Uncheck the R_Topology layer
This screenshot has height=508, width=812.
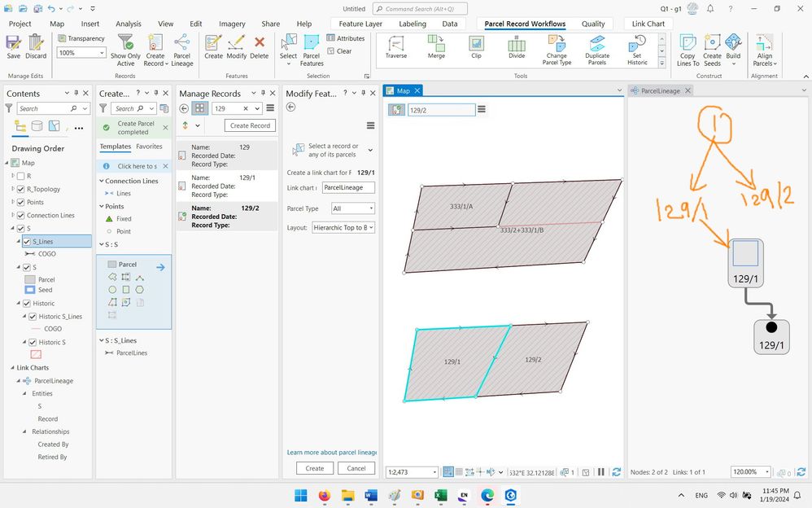point(20,189)
